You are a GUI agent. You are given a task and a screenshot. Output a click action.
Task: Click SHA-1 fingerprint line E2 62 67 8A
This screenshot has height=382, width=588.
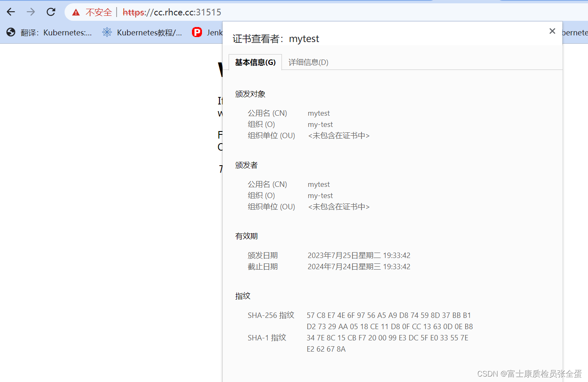tap(326, 349)
